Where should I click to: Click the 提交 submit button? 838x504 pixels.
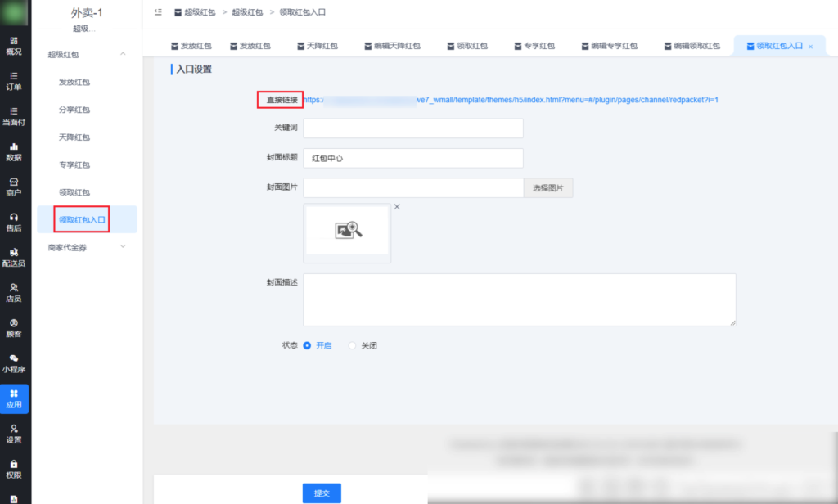(x=321, y=493)
